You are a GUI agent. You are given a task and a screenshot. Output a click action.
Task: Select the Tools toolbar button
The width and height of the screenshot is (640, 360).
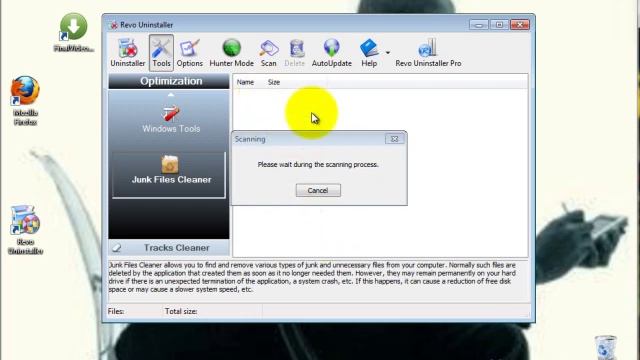[x=161, y=53]
